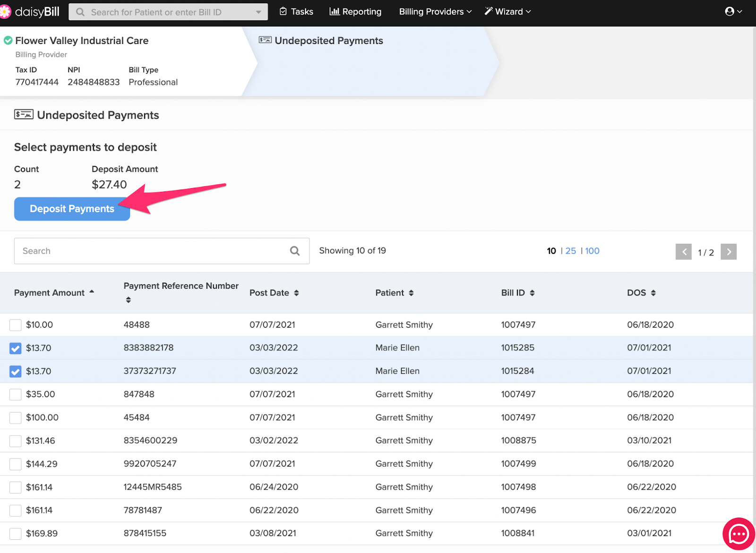Open the Wizard dropdown menu
This screenshot has height=553, width=756.
click(x=508, y=12)
